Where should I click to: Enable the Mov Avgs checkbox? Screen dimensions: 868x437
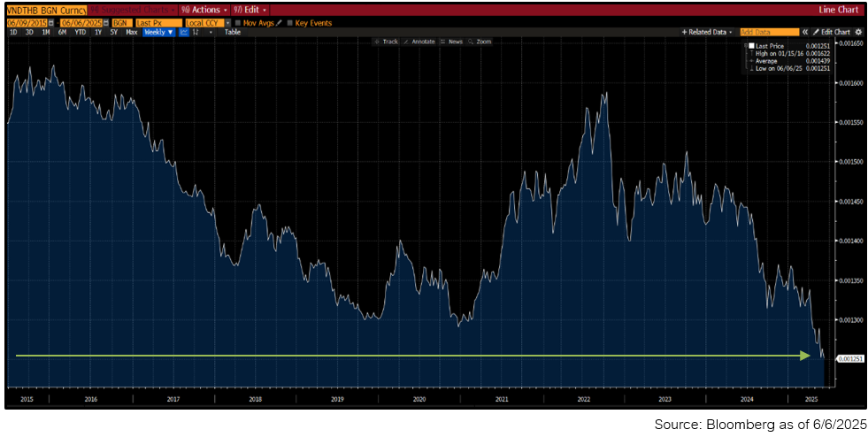point(237,22)
